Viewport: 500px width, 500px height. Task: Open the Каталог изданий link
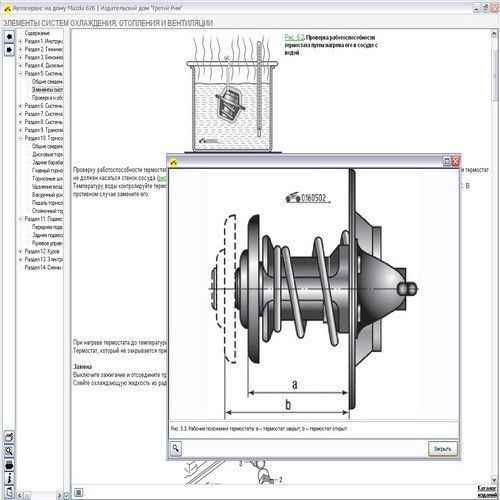click(487, 492)
